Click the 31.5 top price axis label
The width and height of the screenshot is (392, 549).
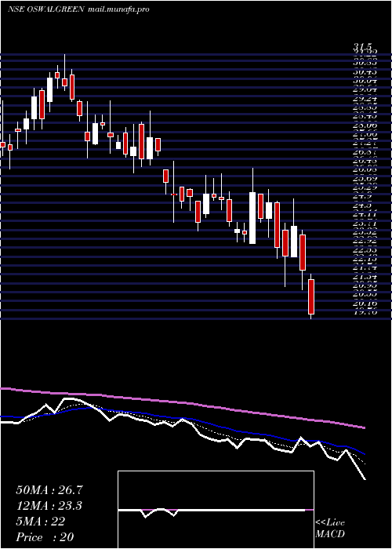tap(362, 45)
